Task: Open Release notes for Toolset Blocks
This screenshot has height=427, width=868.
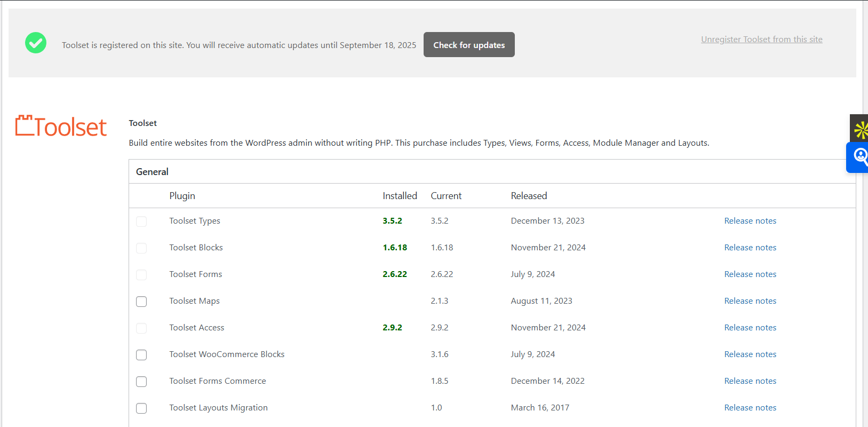Action: click(750, 248)
